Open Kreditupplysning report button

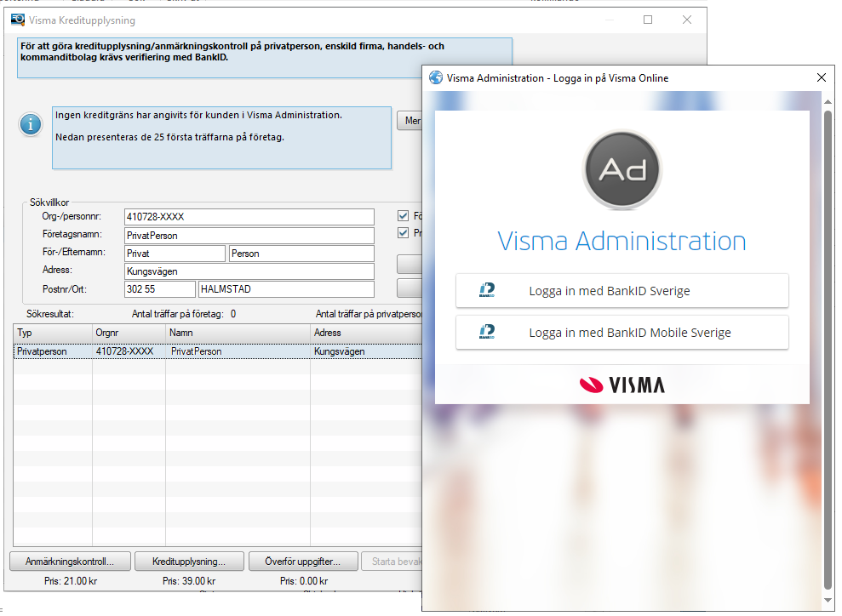point(189,562)
